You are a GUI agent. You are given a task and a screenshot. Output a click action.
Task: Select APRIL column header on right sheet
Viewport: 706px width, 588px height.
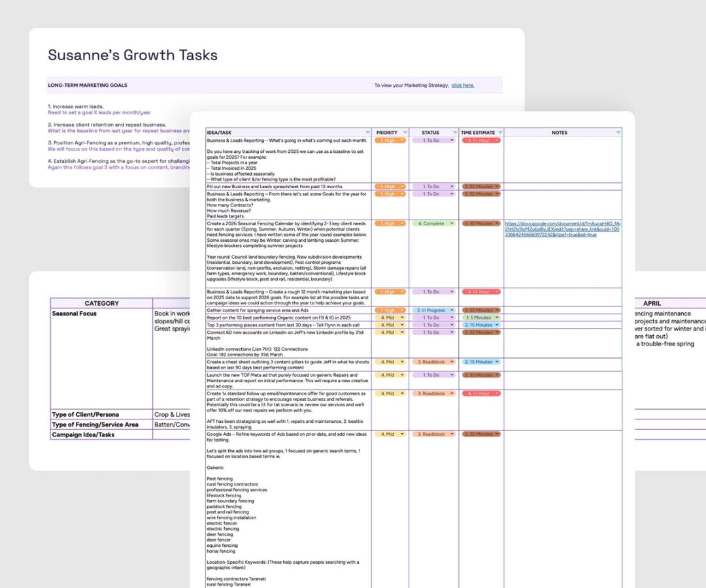(652, 303)
